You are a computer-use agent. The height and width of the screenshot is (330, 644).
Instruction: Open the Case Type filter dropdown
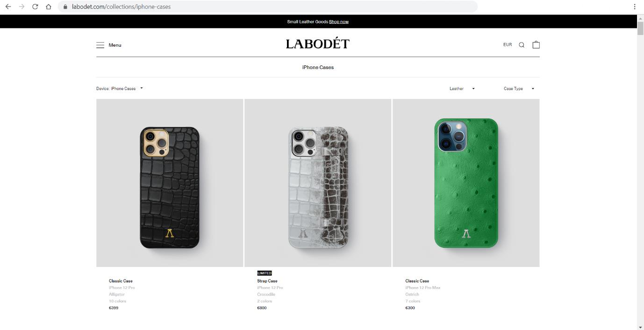point(519,88)
